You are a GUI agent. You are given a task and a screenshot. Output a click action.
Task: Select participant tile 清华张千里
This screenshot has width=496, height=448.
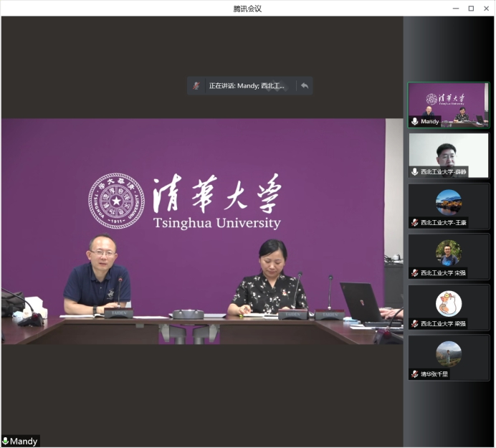[449, 358]
